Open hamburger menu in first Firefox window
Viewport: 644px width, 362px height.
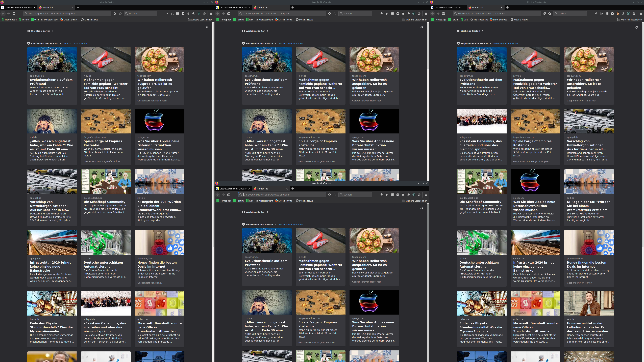(211, 13)
